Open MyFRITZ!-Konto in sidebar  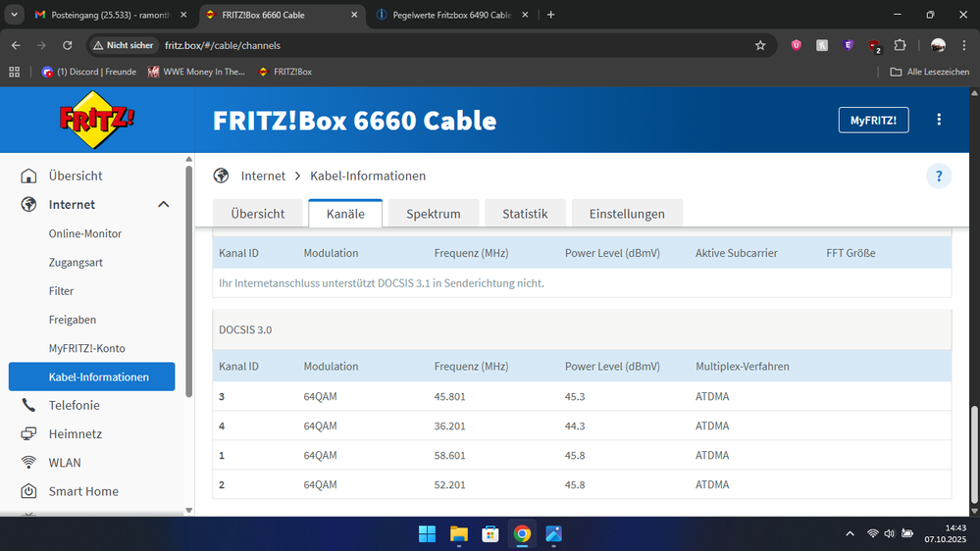(x=87, y=349)
